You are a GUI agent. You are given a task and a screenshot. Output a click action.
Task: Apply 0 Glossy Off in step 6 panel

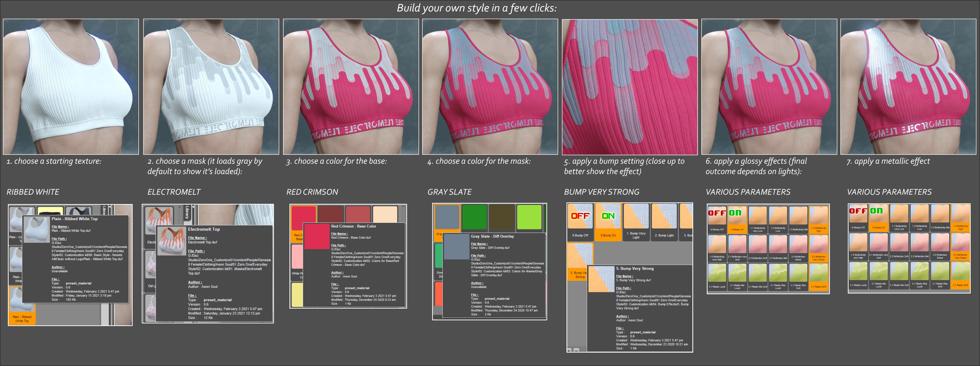[717, 220]
